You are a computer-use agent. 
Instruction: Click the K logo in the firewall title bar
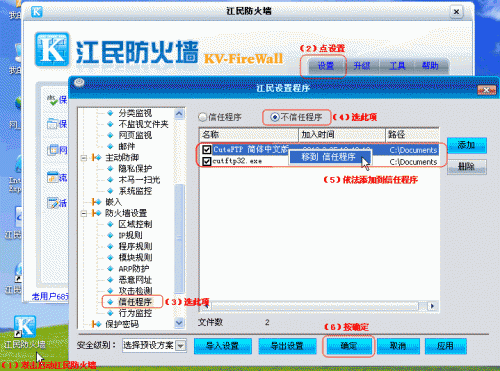(x=37, y=12)
